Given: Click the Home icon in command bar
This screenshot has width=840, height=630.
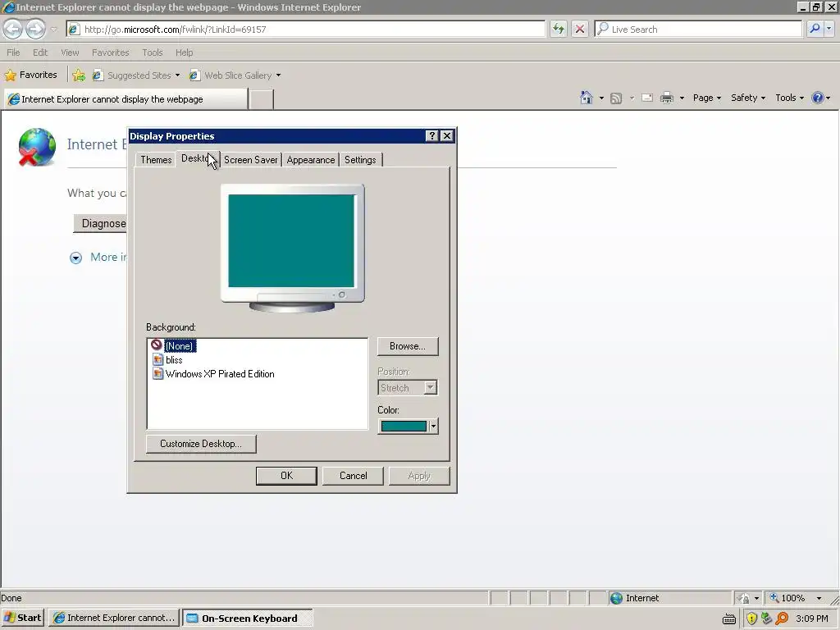Looking at the screenshot, I should click(x=587, y=98).
